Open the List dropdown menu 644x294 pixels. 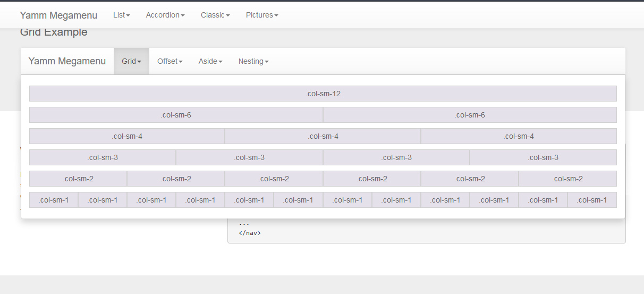coord(121,15)
